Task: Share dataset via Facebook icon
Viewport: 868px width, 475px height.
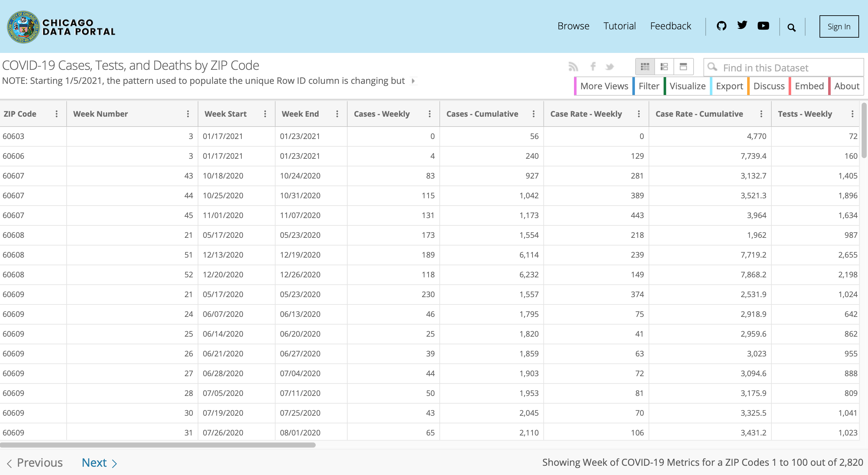Action: 593,66
